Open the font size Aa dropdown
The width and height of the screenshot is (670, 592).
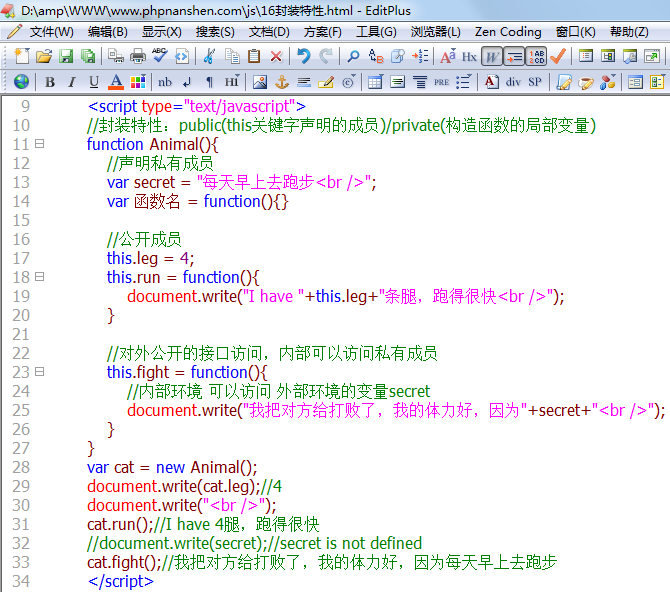(448, 56)
